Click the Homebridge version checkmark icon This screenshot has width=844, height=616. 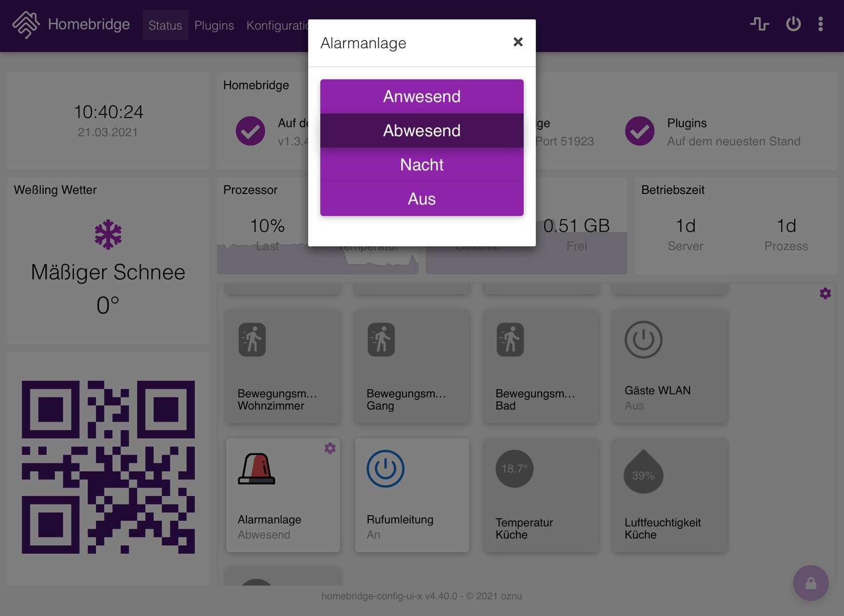click(x=251, y=131)
